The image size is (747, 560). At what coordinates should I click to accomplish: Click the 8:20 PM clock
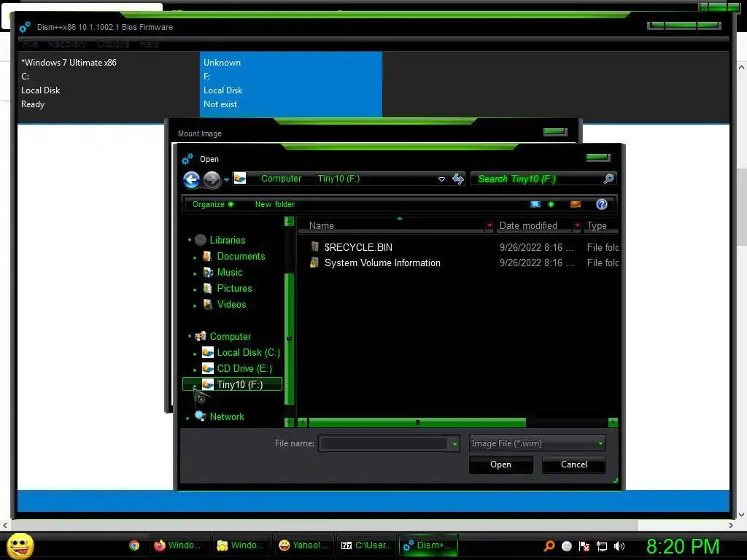(x=683, y=547)
